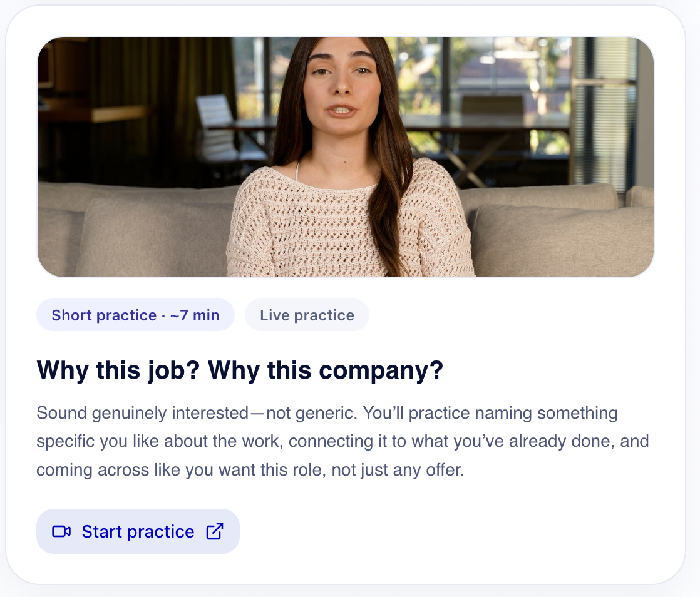Select the Short practice ~7 min badge

pyautogui.click(x=135, y=315)
